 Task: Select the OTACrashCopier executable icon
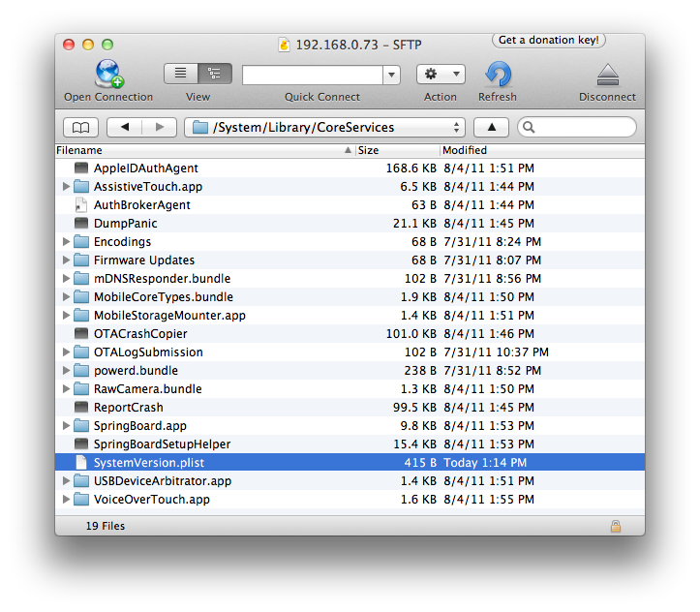tap(81, 333)
